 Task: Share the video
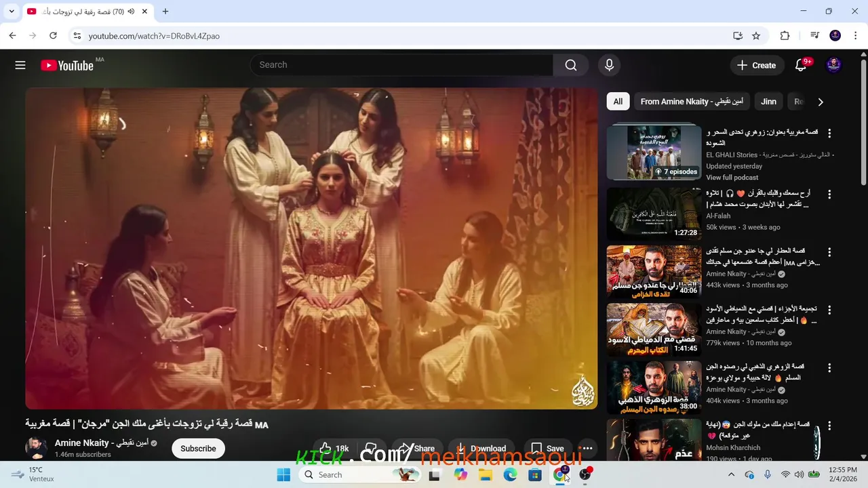416,448
